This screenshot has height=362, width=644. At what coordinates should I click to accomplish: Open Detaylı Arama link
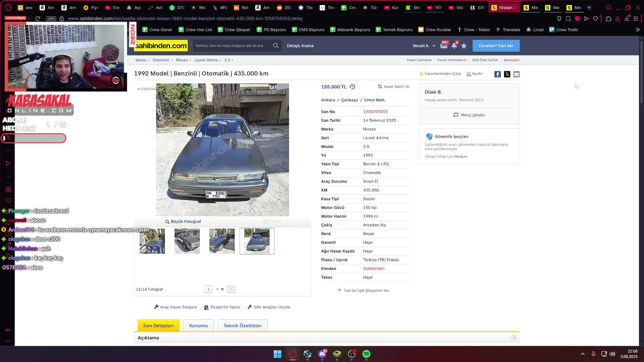[x=300, y=46]
